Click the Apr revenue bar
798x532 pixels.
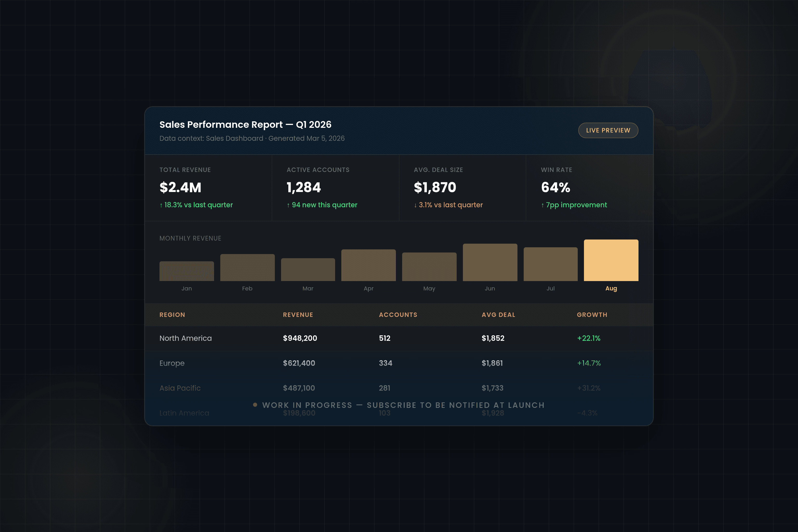point(368,265)
